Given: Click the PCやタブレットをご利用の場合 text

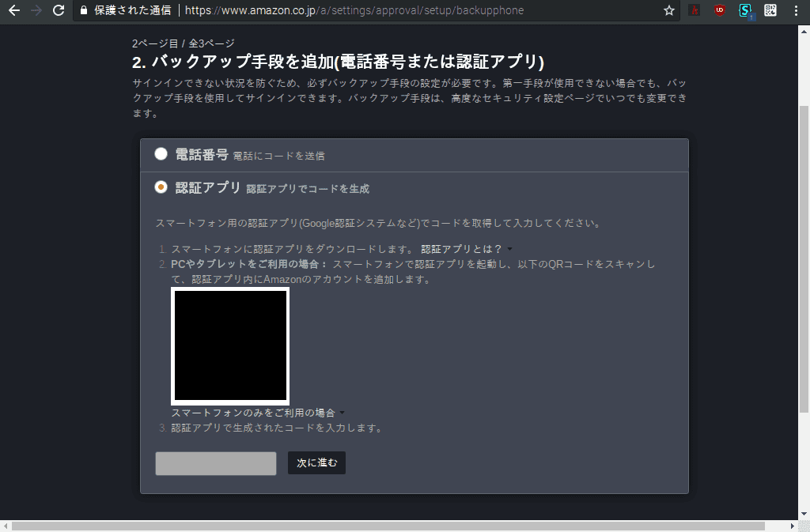Looking at the screenshot, I should click(249, 264).
